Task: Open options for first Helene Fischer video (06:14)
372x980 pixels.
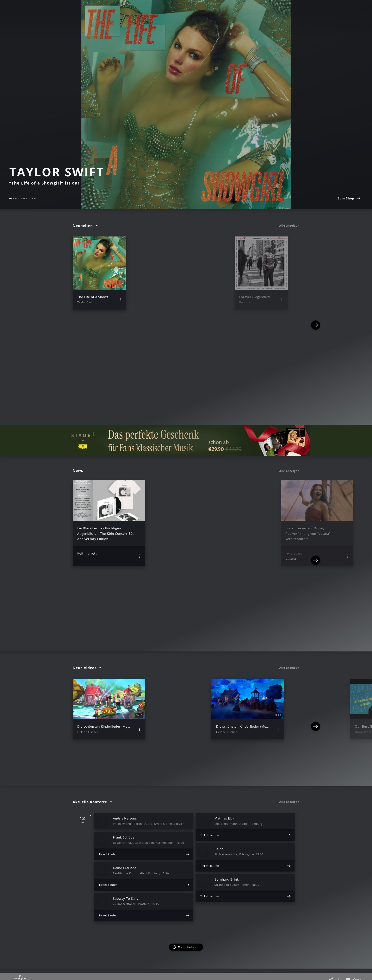Action: pyautogui.click(x=139, y=729)
